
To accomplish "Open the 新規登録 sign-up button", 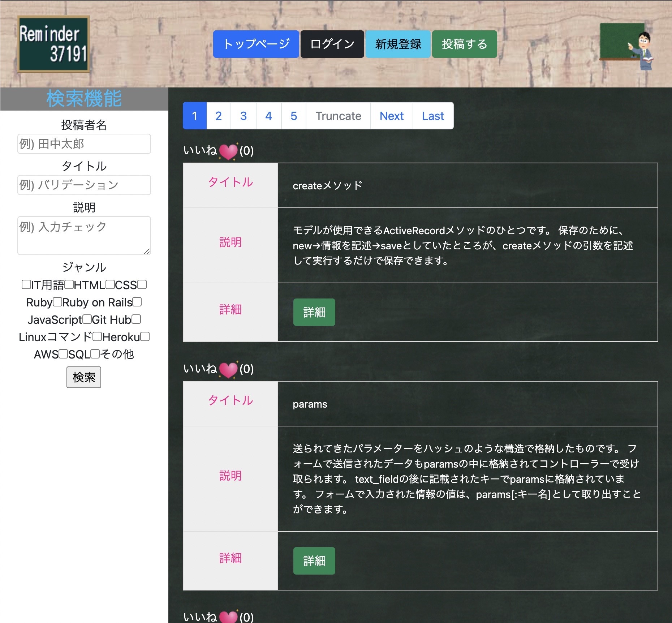I will click(398, 44).
